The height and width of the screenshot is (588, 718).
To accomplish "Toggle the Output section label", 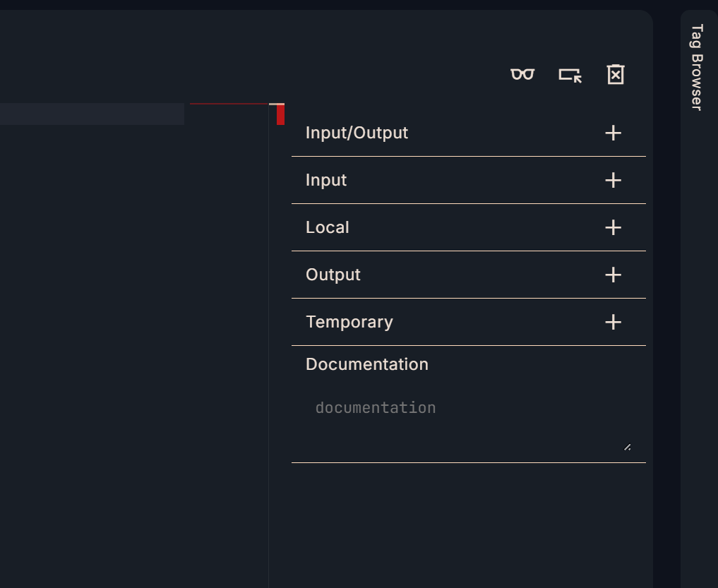I will point(333,275).
